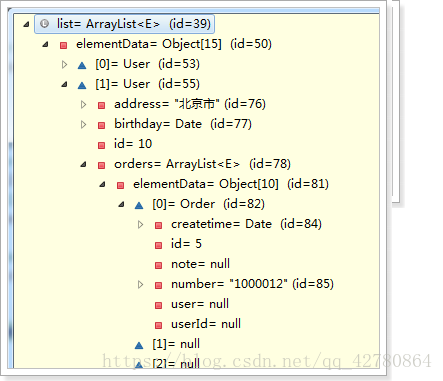Click the clock icon beside list variable
The height and width of the screenshot is (381, 443).
pos(44,24)
